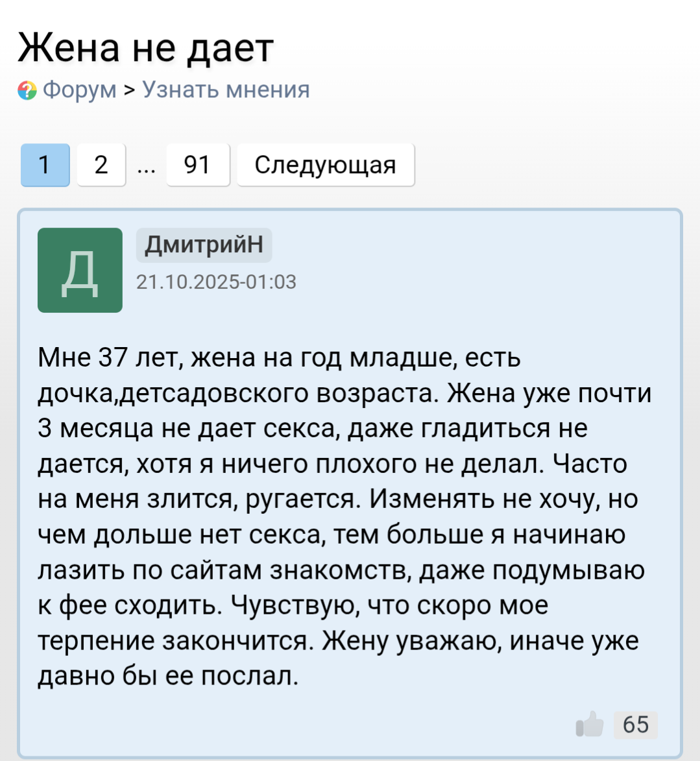The image size is (700, 761).
Task: Click the final line давно бы ее послал
Action: 168,676
